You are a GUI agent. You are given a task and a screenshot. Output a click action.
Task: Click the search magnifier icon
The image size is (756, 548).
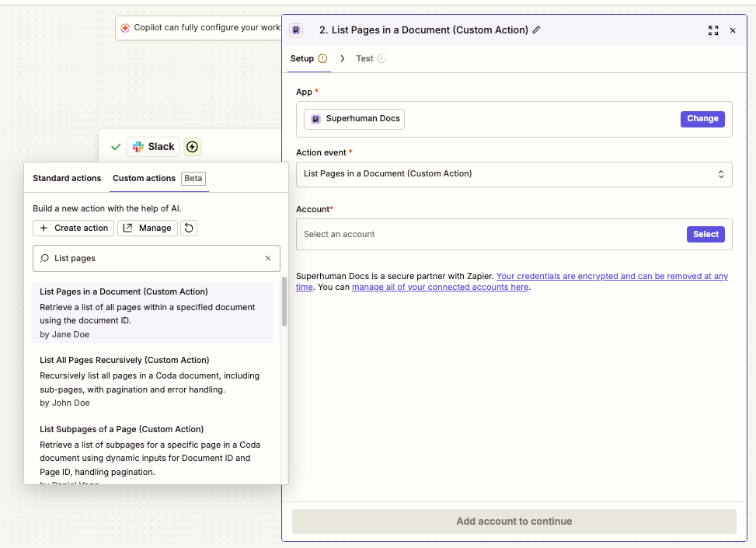[44, 258]
